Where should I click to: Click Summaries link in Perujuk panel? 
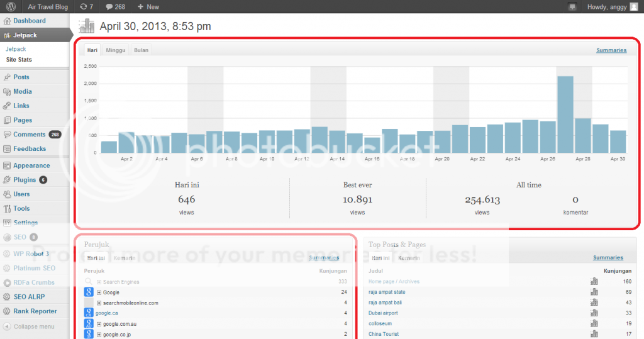tap(324, 258)
